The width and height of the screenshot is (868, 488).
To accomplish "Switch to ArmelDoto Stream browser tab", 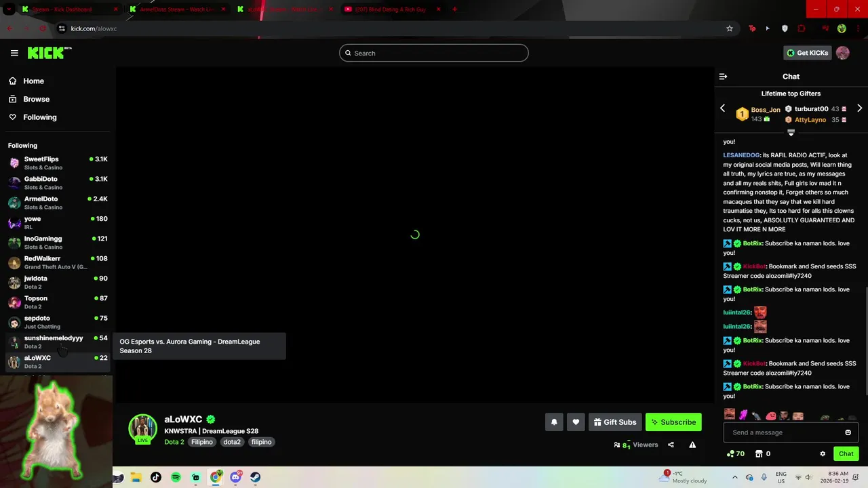I will [x=176, y=9].
